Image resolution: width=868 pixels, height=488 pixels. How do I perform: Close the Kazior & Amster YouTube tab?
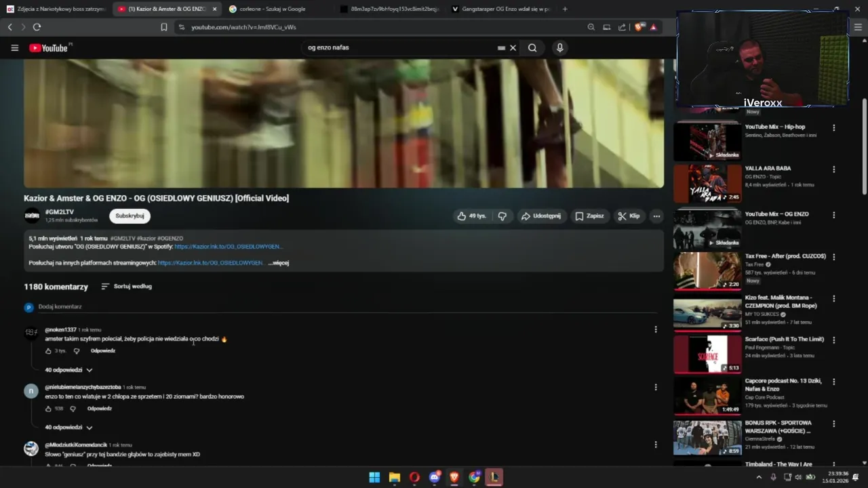(214, 9)
